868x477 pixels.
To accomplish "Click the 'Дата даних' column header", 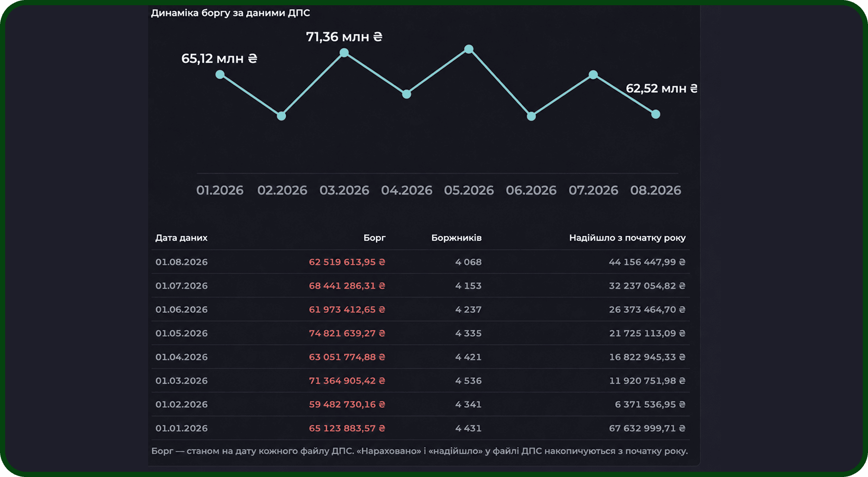I will click(181, 238).
